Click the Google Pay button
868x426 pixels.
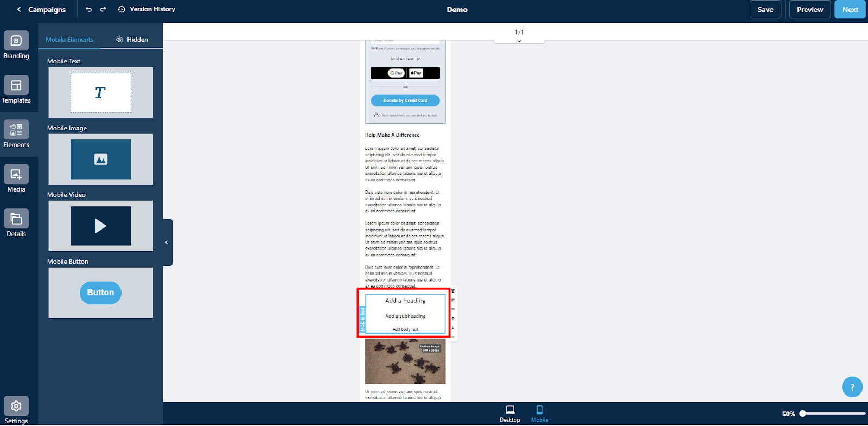pos(397,73)
